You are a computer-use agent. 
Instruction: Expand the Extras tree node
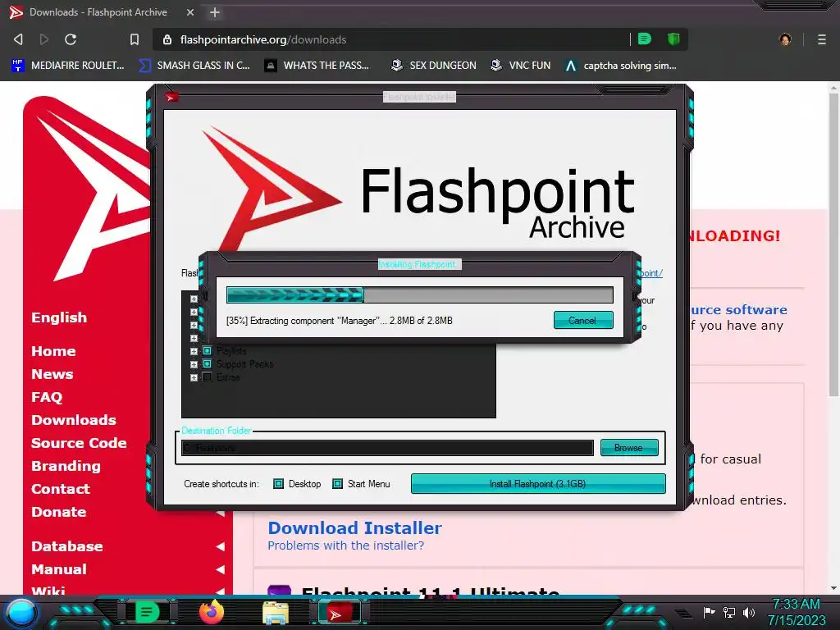[194, 377]
